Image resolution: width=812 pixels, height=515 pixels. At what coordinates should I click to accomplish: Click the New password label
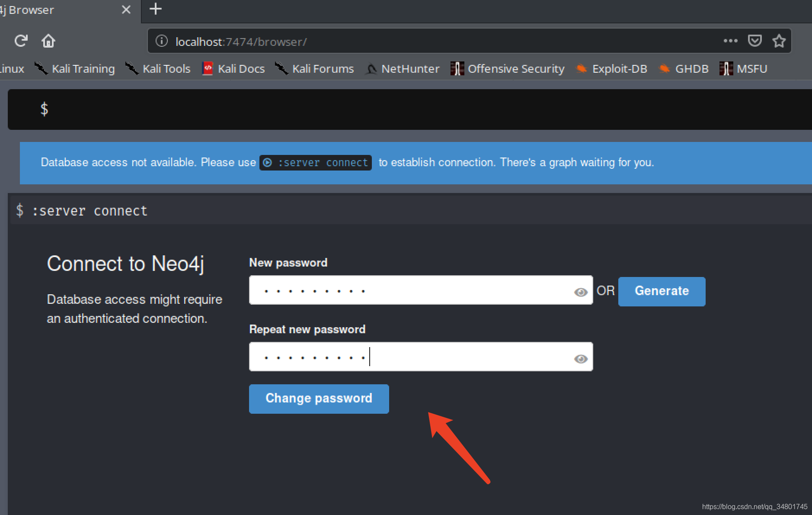[x=288, y=263]
